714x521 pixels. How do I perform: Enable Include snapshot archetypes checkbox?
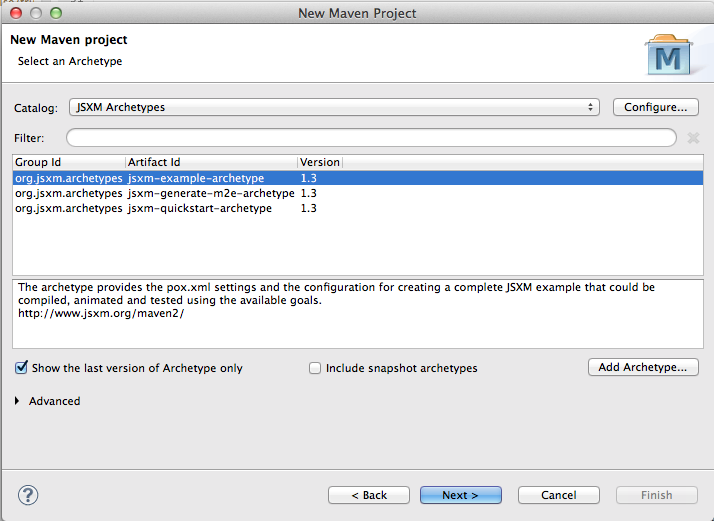316,368
